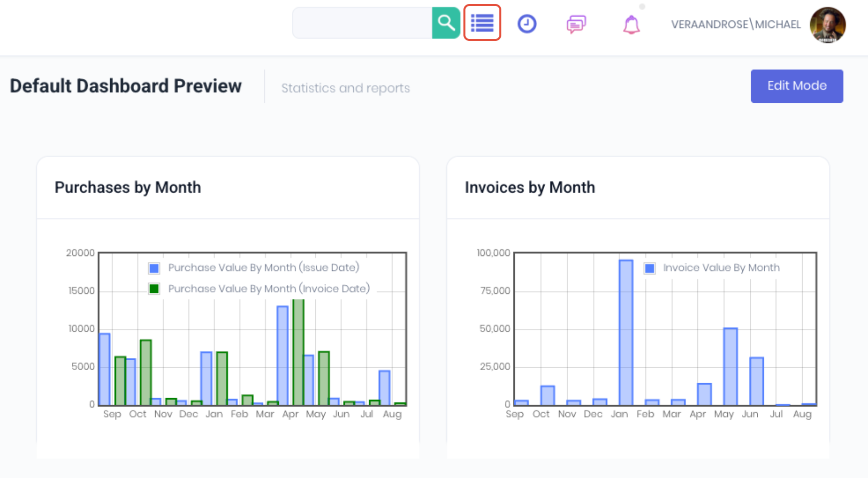The image size is (868, 478).
Task: Click the Purchases by Month title
Action: click(x=128, y=188)
